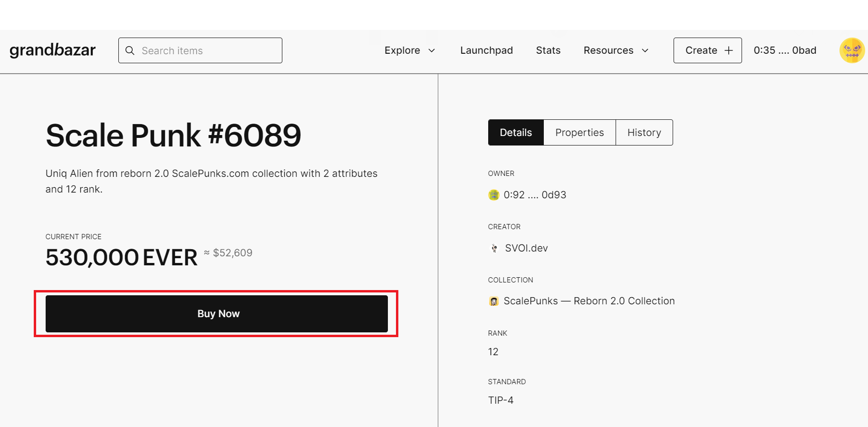868x427 pixels.
Task: Open the yellow profile avatar
Action: (x=852, y=50)
